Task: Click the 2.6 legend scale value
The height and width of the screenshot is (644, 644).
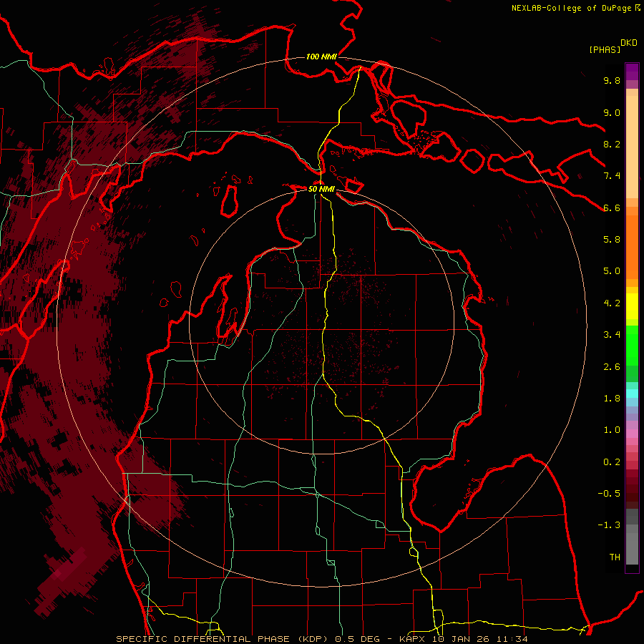Action: pyautogui.click(x=612, y=367)
